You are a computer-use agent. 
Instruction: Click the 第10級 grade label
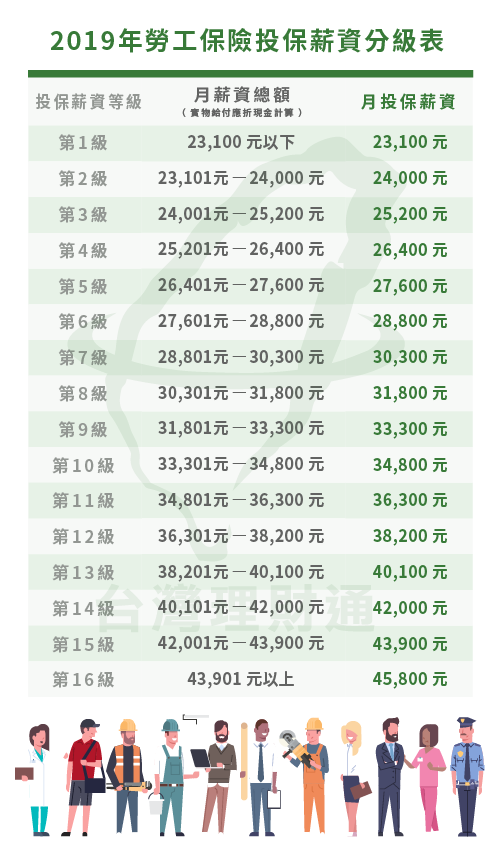[83, 465]
